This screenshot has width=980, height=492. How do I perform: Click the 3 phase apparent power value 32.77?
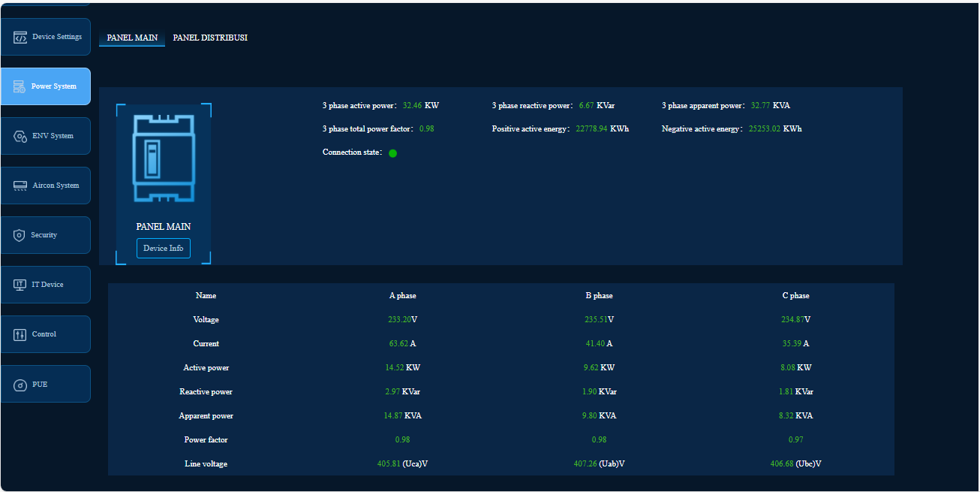761,106
